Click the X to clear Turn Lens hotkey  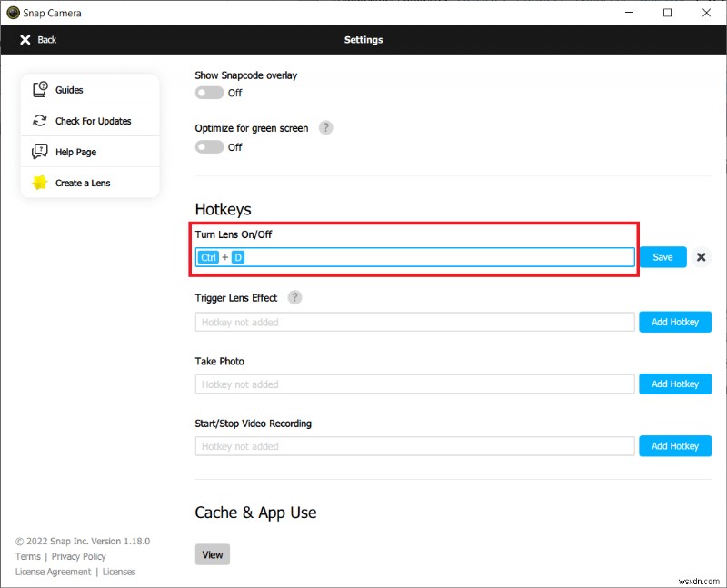click(702, 257)
